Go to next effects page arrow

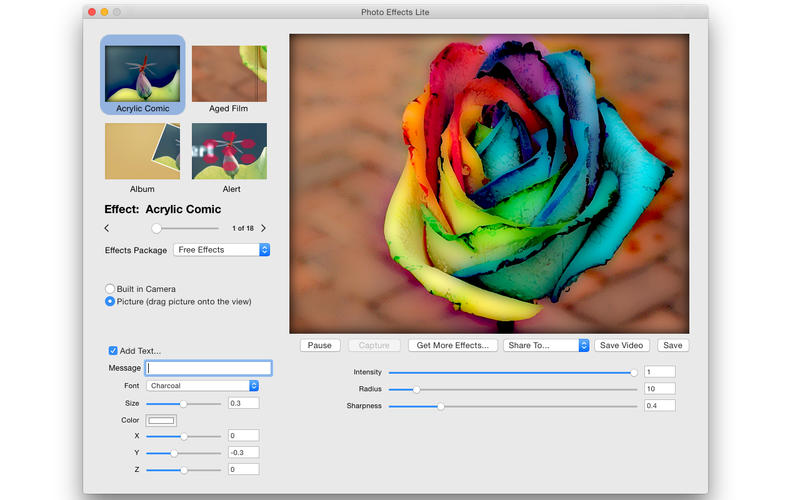pyautogui.click(x=263, y=229)
